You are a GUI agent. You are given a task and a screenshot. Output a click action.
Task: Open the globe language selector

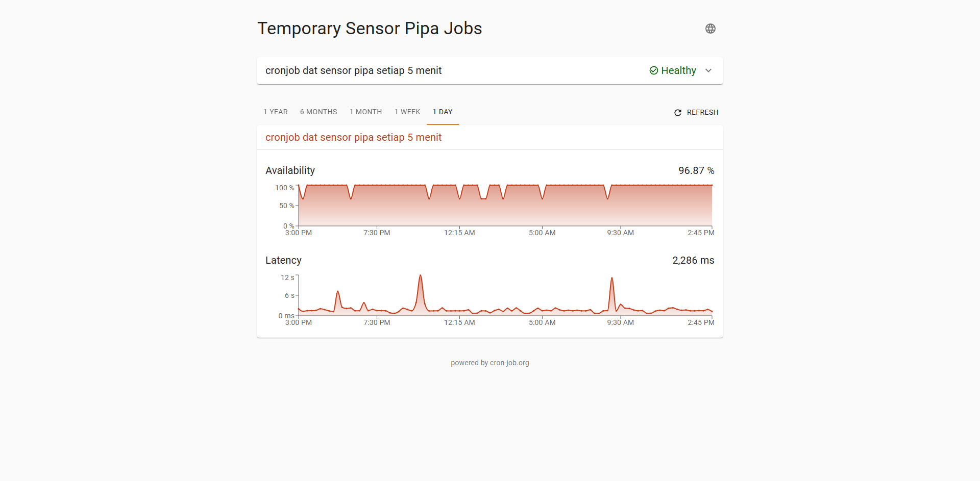[x=710, y=29]
